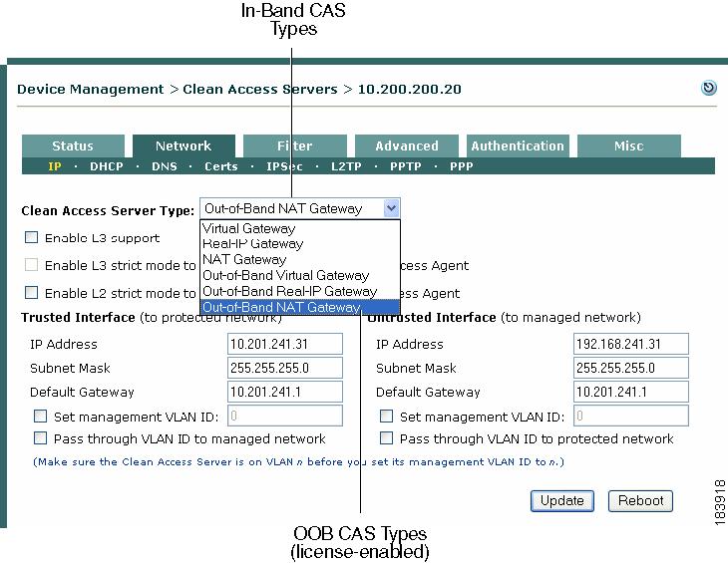This screenshot has width=728, height=563.
Task: Check Pass through VLAN ID to protected network
Action: 386,438
